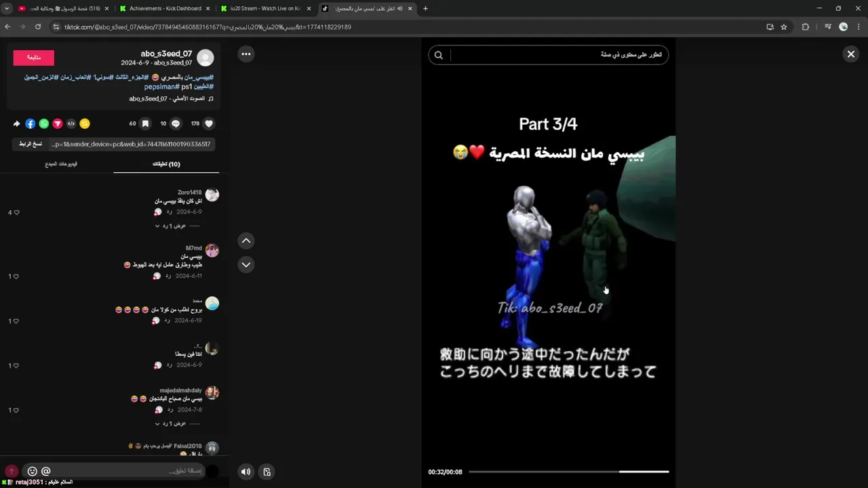
Task: Seek on the video progress bar
Action: [568, 472]
